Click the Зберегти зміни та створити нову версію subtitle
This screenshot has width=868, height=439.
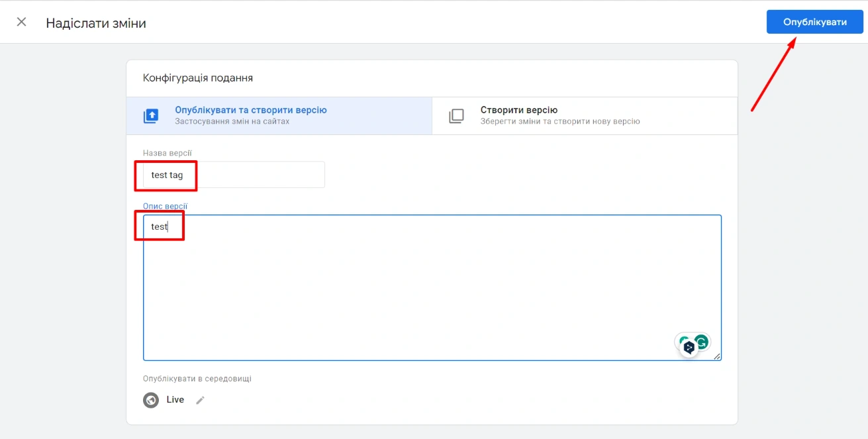(559, 122)
